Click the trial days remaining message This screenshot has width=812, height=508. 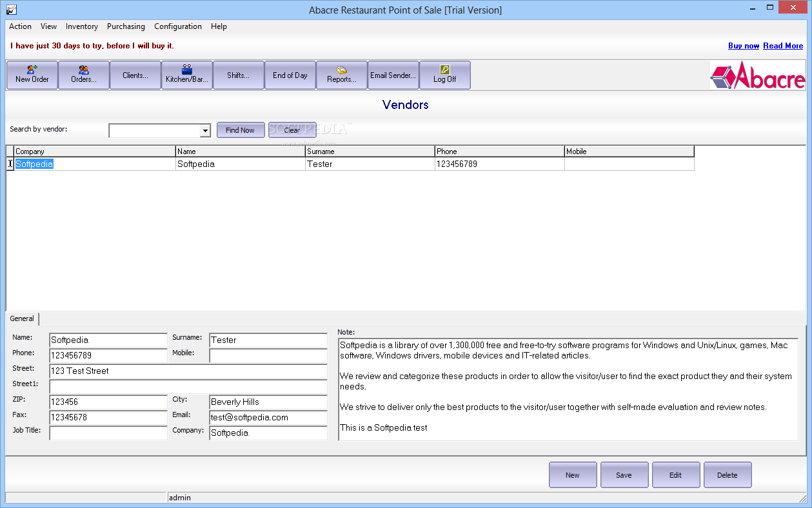[x=92, y=46]
